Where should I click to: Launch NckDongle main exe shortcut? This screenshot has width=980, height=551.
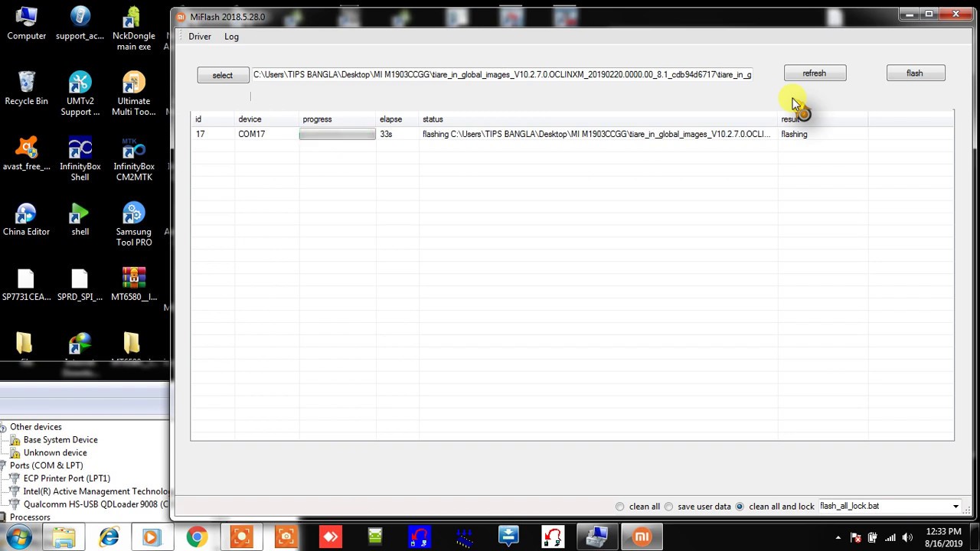click(x=133, y=29)
